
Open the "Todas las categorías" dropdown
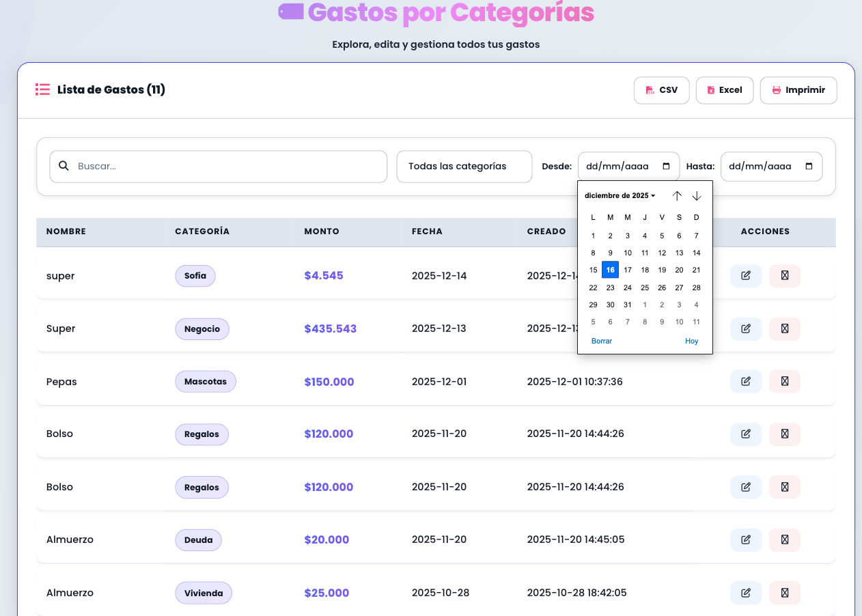[464, 166]
